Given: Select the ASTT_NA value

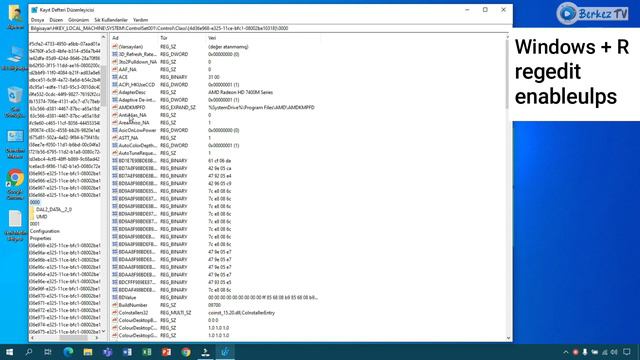Looking at the screenshot, I should [128, 138].
